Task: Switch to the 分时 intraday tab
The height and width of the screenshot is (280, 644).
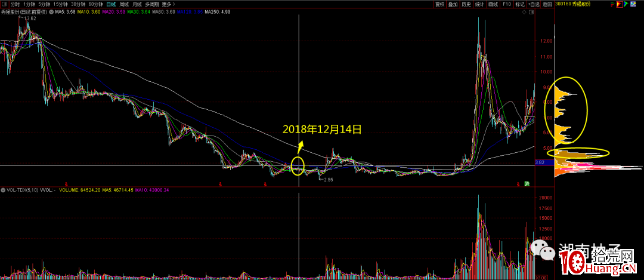Action: coord(15,4)
